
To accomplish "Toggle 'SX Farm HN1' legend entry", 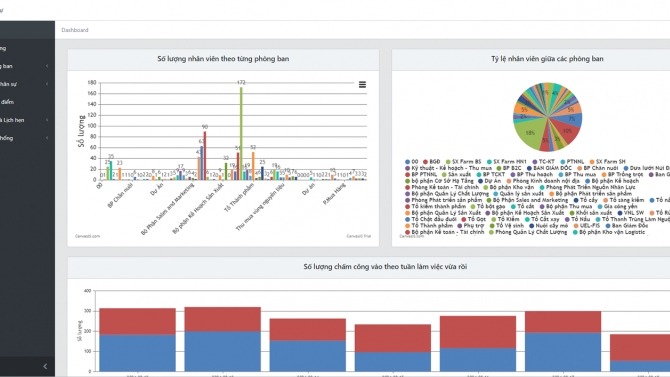I will 507,162.
